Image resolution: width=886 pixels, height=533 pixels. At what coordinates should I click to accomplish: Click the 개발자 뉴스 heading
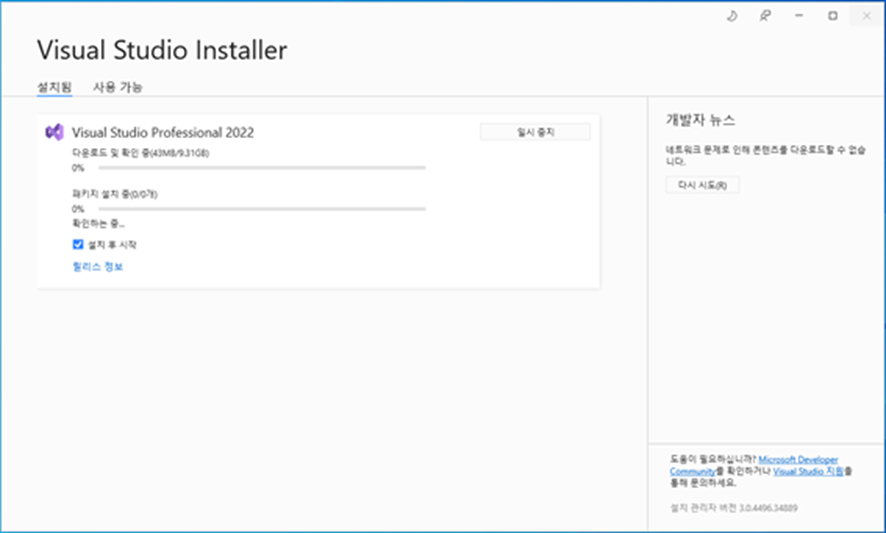pyautogui.click(x=701, y=120)
